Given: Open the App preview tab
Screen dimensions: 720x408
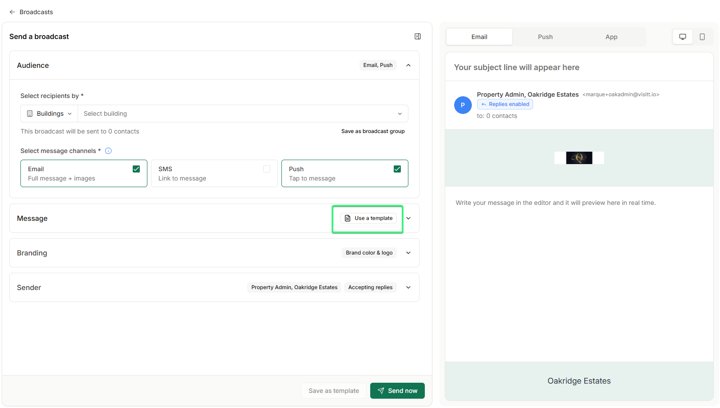Looking at the screenshot, I should tap(611, 37).
